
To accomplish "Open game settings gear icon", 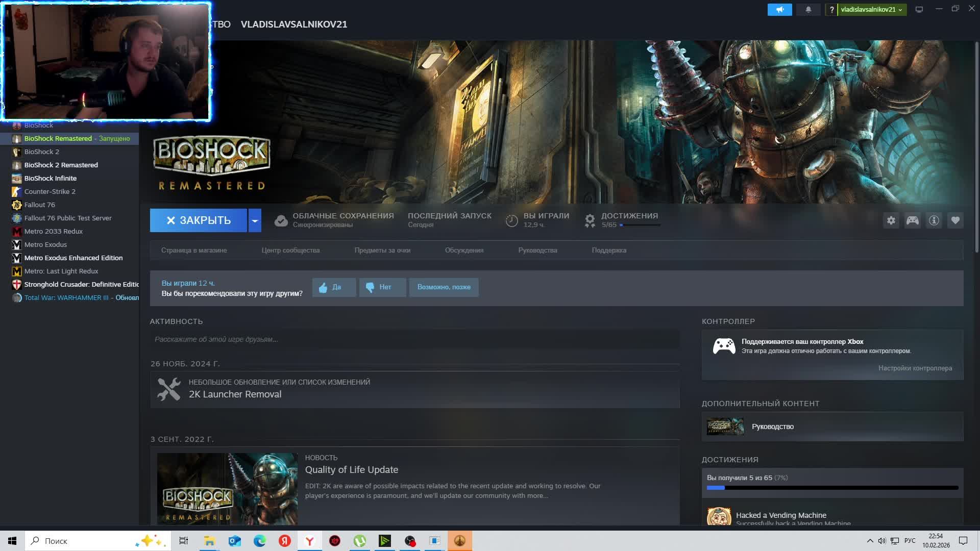I will pos(891,220).
